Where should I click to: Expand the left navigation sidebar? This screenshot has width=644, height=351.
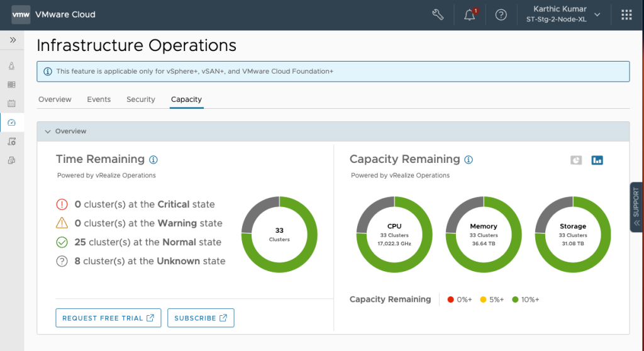pos(12,40)
